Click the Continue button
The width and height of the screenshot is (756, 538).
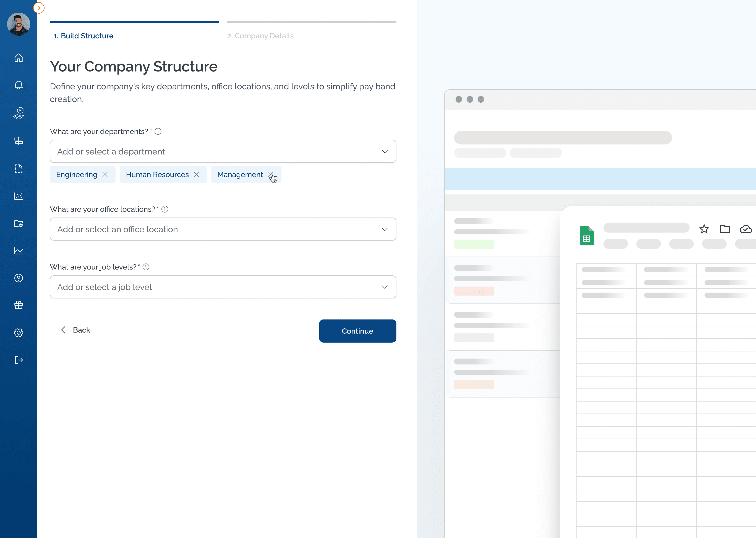tap(357, 331)
